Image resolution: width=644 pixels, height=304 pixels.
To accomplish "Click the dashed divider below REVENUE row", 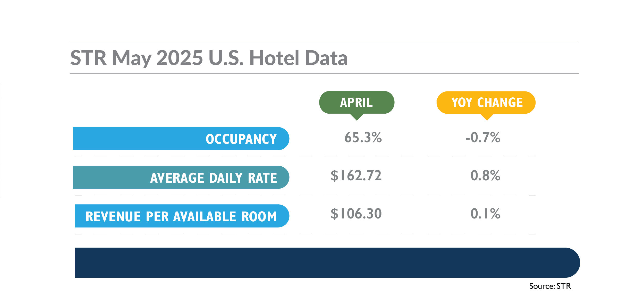I will [x=305, y=234].
